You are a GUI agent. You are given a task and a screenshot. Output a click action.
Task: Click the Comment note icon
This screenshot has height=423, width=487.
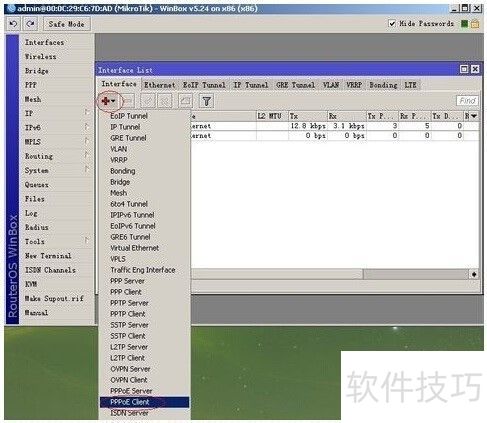(x=186, y=101)
